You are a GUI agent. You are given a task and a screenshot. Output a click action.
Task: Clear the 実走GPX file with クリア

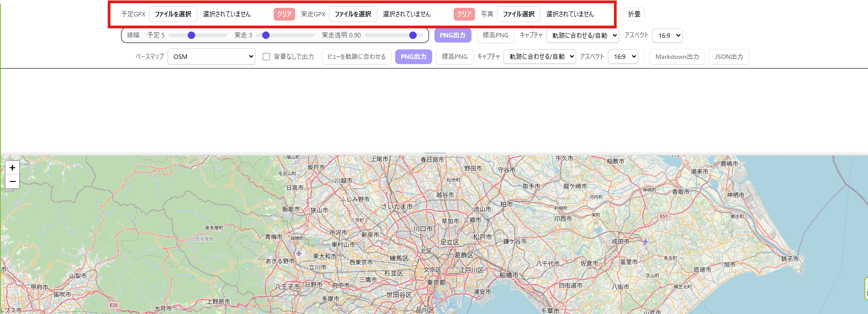click(464, 14)
